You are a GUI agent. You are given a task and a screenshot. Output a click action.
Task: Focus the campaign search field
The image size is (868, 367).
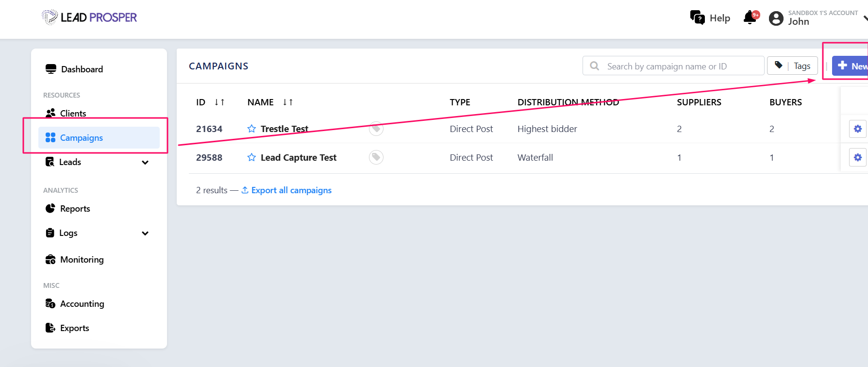tap(673, 66)
